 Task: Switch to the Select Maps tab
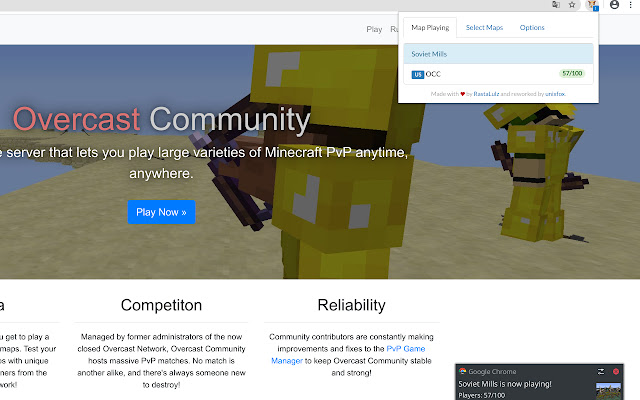click(x=484, y=28)
